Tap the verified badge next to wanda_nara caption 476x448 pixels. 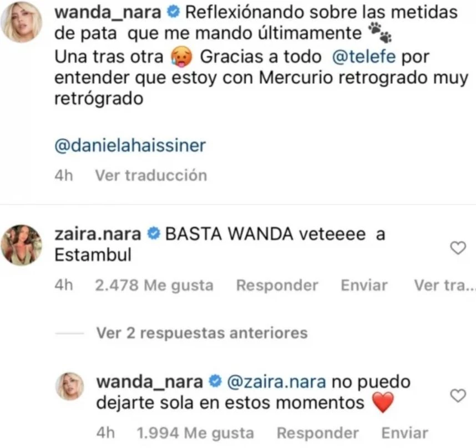[x=174, y=12]
